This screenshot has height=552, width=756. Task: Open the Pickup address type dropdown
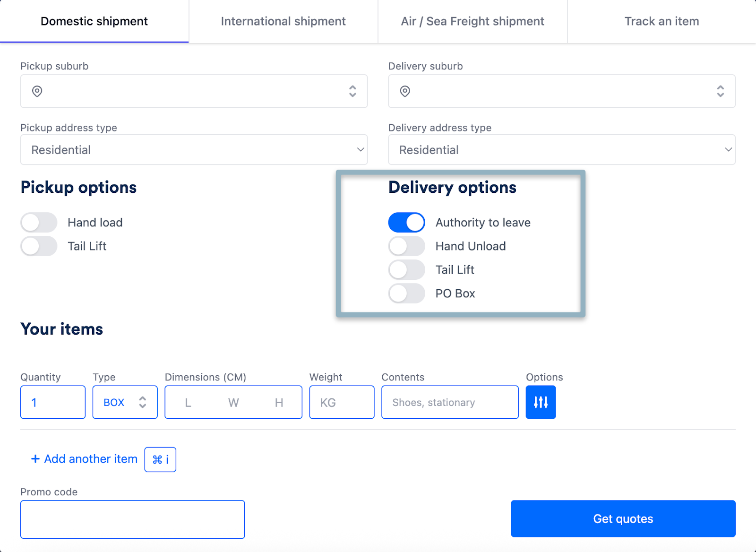pos(194,149)
